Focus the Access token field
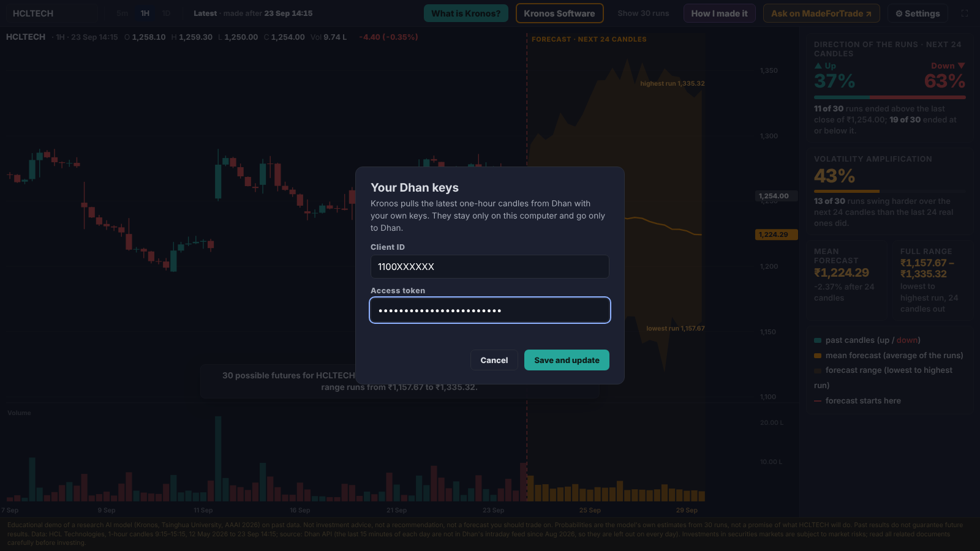Viewport: 980px width, 551px height. 490,310
